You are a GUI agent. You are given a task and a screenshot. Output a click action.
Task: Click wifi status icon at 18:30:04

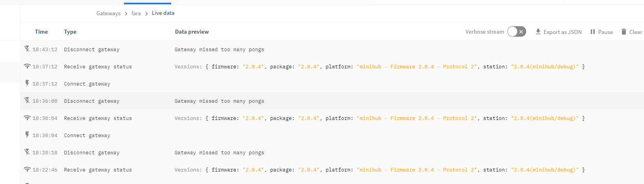pyautogui.click(x=27, y=118)
